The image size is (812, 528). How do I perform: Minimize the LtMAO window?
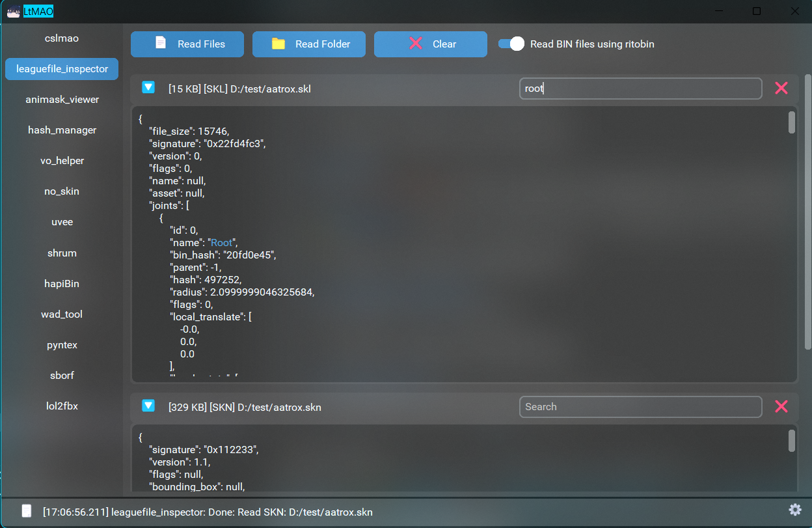[x=719, y=11]
